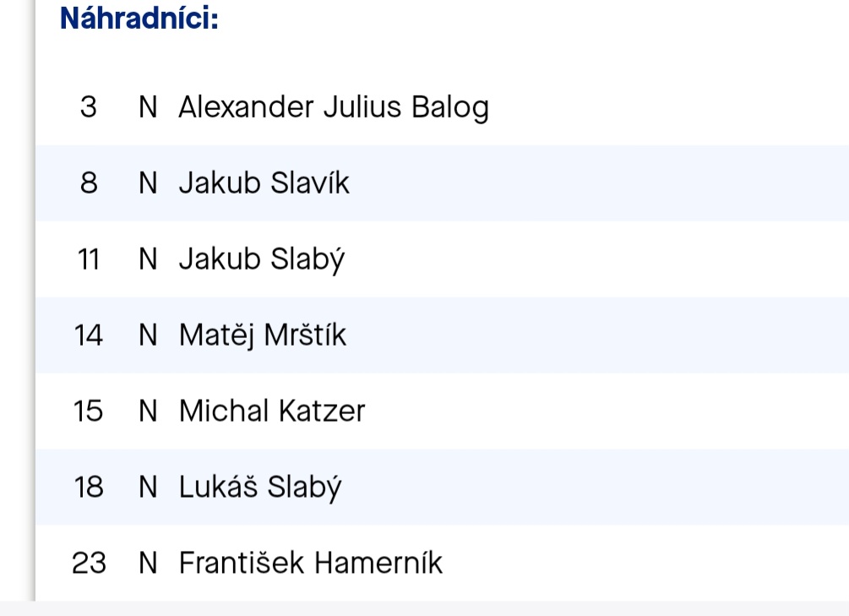The width and height of the screenshot is (849, 616).
Task: Click the Náhradníci heading
Action: [x=139, y=19]
